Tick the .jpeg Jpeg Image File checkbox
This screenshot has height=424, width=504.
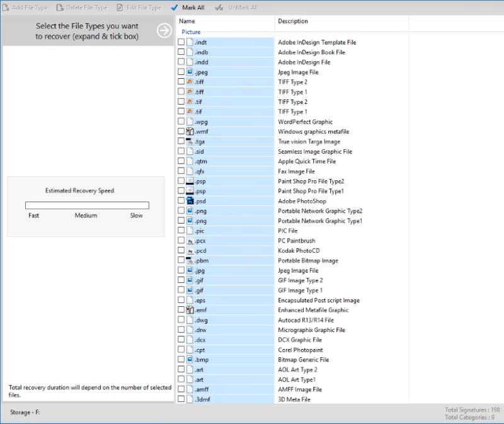[181, 72]
